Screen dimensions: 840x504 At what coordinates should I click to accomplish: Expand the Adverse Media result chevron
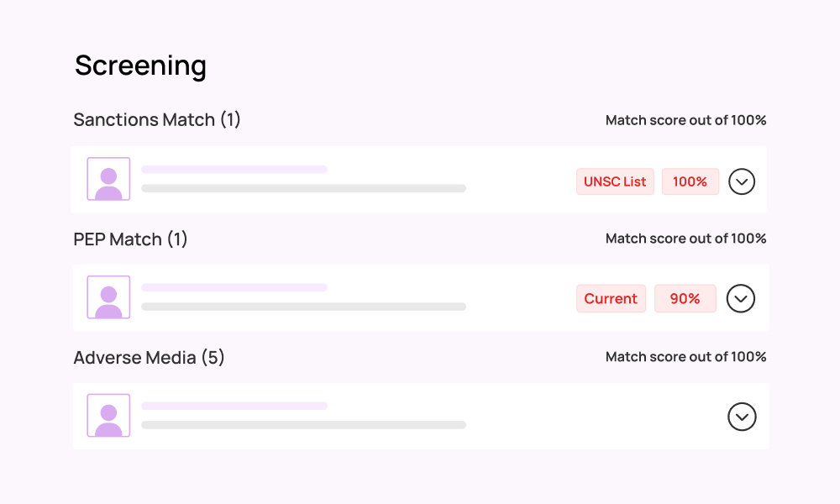point(742,417)
